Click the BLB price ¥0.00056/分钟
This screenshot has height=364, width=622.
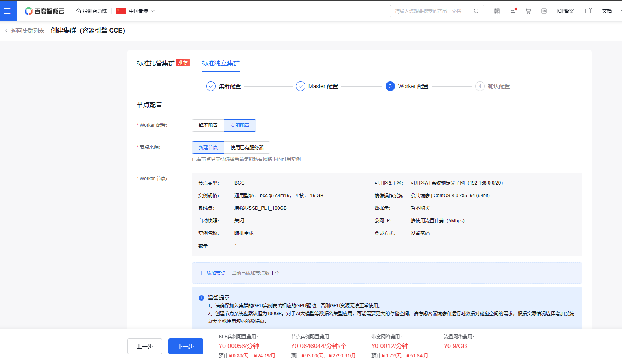pos(239,346)
